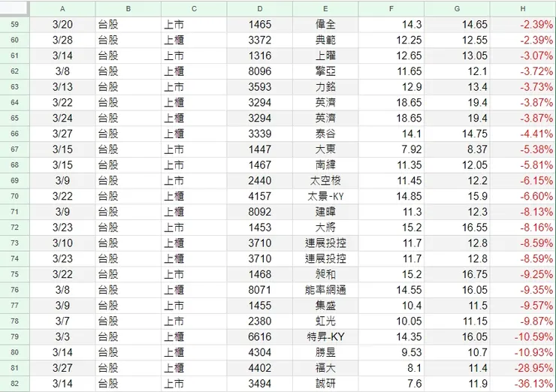Click percentage cell -3.07%

click(523, 56)
